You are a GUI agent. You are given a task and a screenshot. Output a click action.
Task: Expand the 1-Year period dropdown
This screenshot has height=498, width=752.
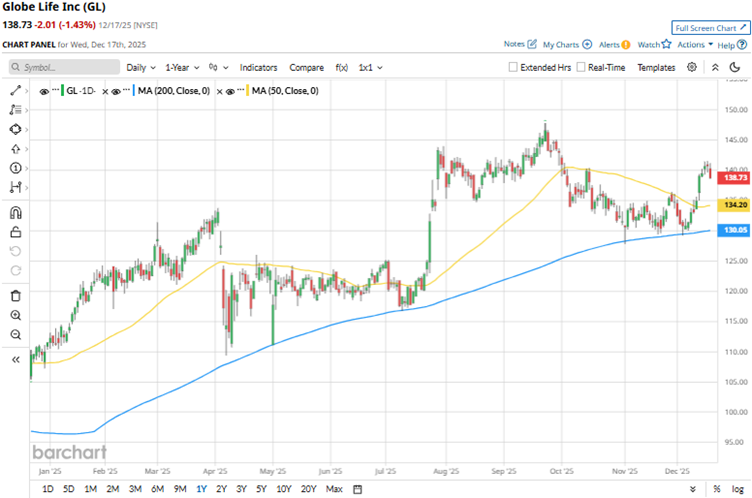click(x=182, y=68)
